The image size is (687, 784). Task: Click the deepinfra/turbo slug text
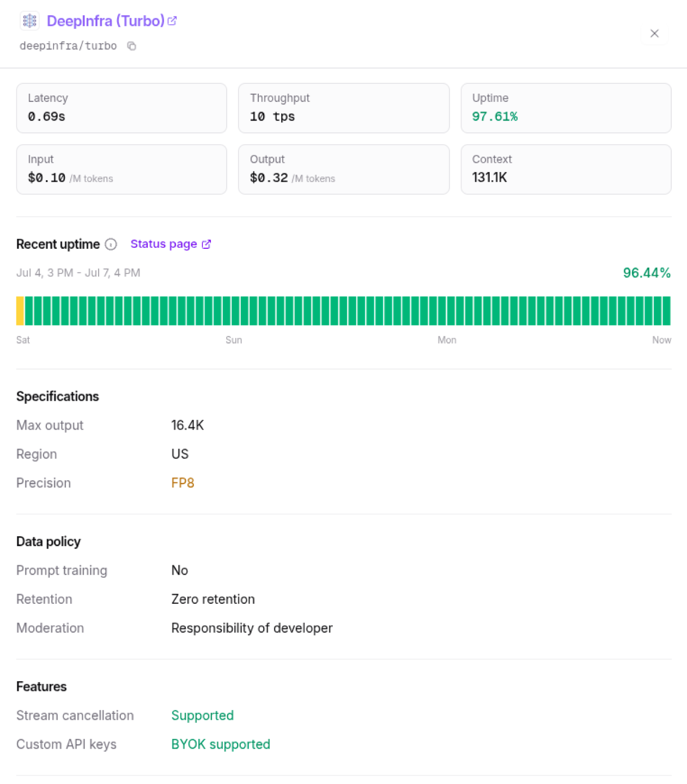pyautogui.click(x=68, y=46)
